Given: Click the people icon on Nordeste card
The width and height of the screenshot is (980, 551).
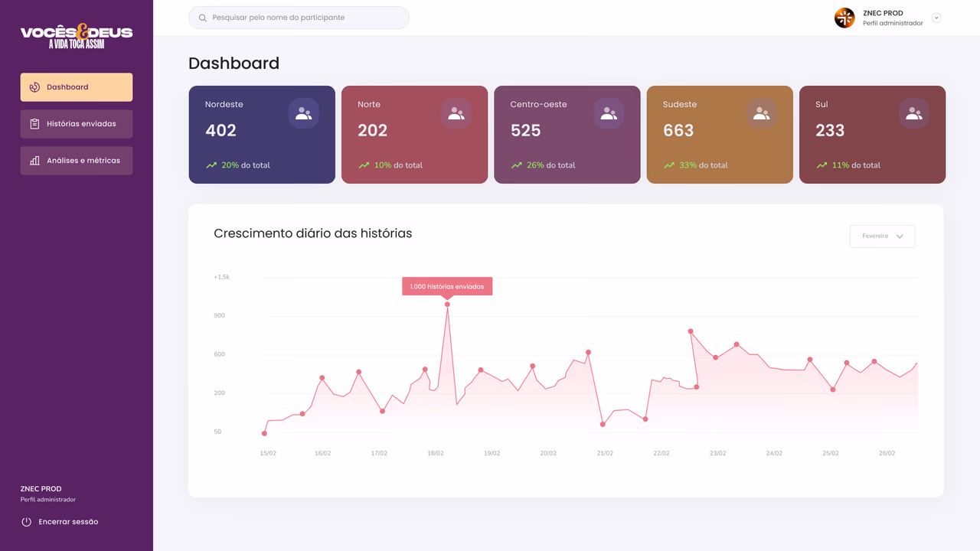Looking at the screenshot, I should (303, 113).
